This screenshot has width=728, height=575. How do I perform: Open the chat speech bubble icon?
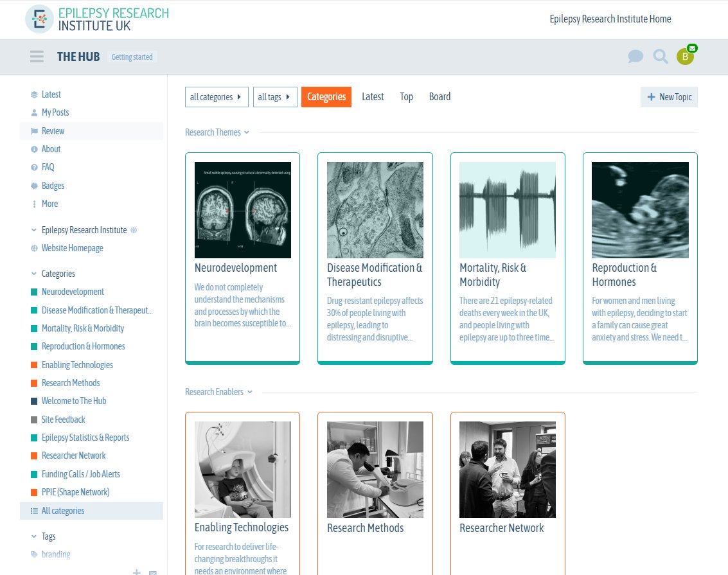[x=635, y=57]
